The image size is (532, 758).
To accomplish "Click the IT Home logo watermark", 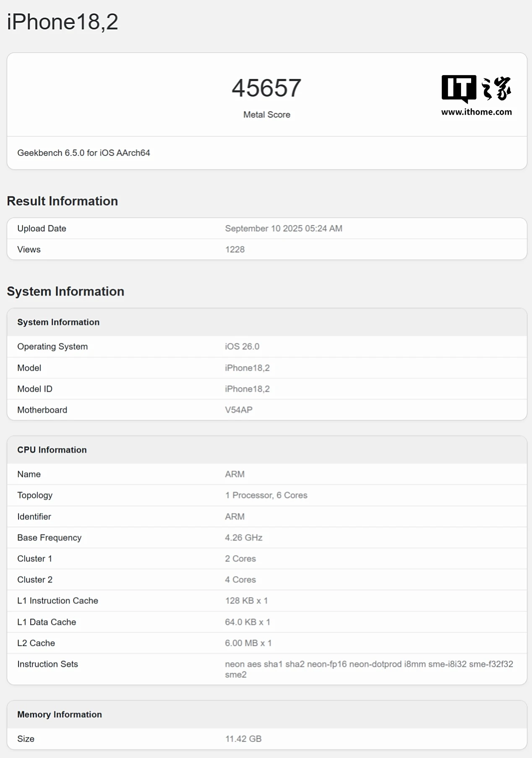I will click(476, 89).
